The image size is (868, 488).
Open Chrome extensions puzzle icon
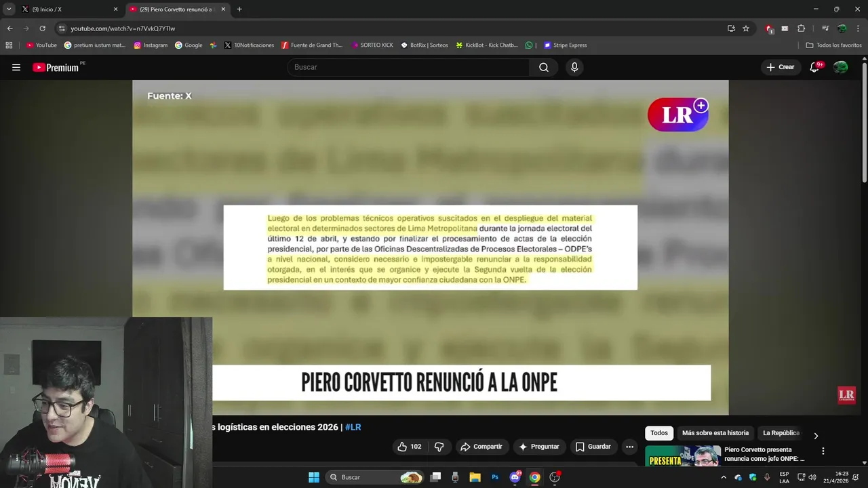pos(802,28)
